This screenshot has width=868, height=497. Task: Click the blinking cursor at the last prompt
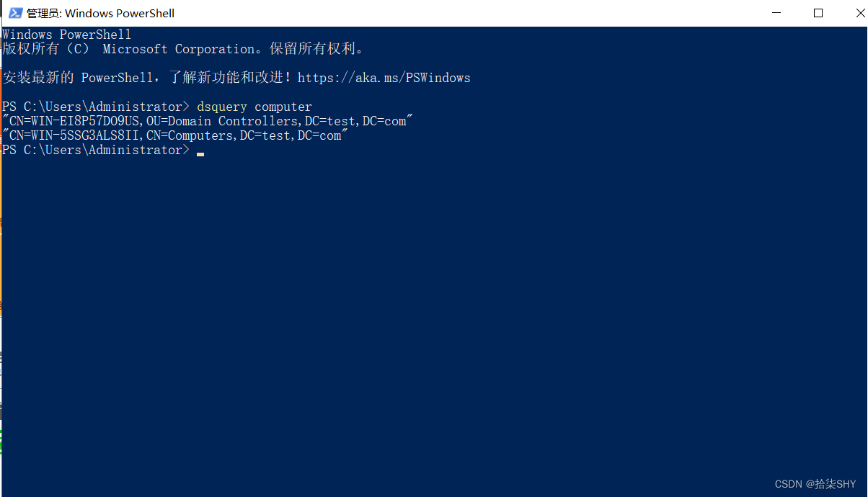point(200,153)
